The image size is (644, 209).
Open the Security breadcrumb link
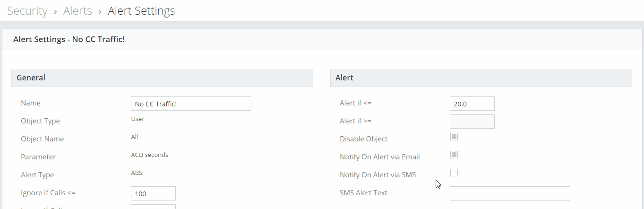click(27, 10)
